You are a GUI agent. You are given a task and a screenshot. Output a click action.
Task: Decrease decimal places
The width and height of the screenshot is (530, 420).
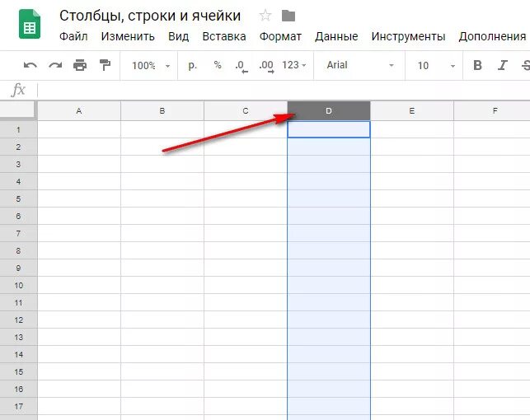coord(242,66)
